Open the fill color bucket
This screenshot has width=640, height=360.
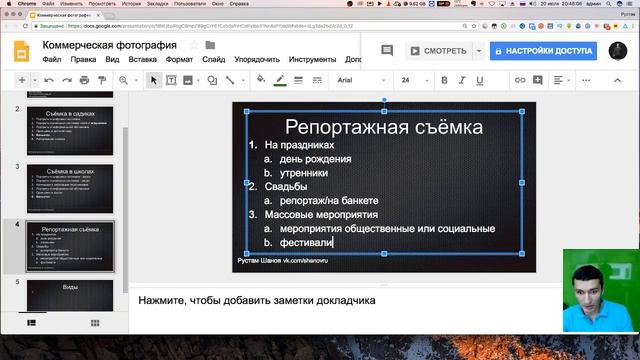point(261,80)
